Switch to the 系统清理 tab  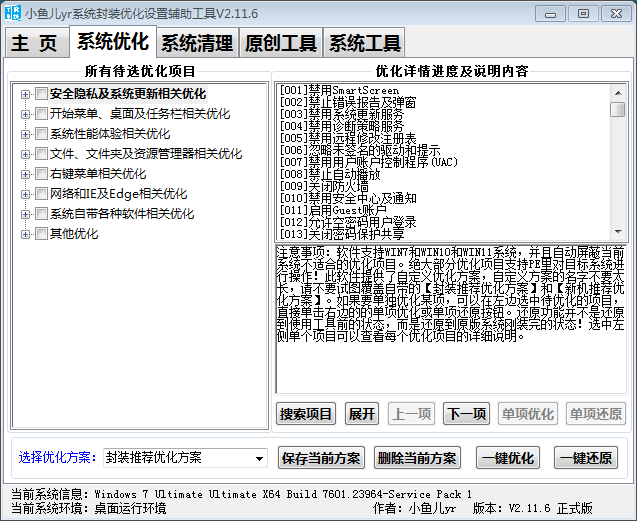pyautogui.click(x=197, y=43)
